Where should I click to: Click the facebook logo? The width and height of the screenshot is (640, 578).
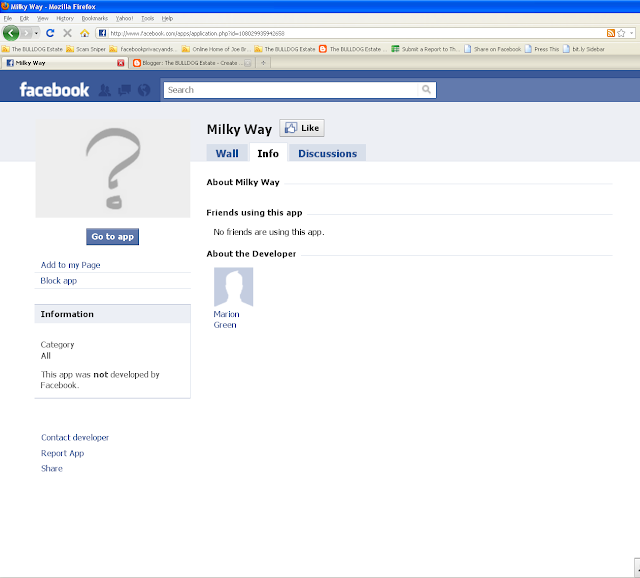[x=54, y=90]
